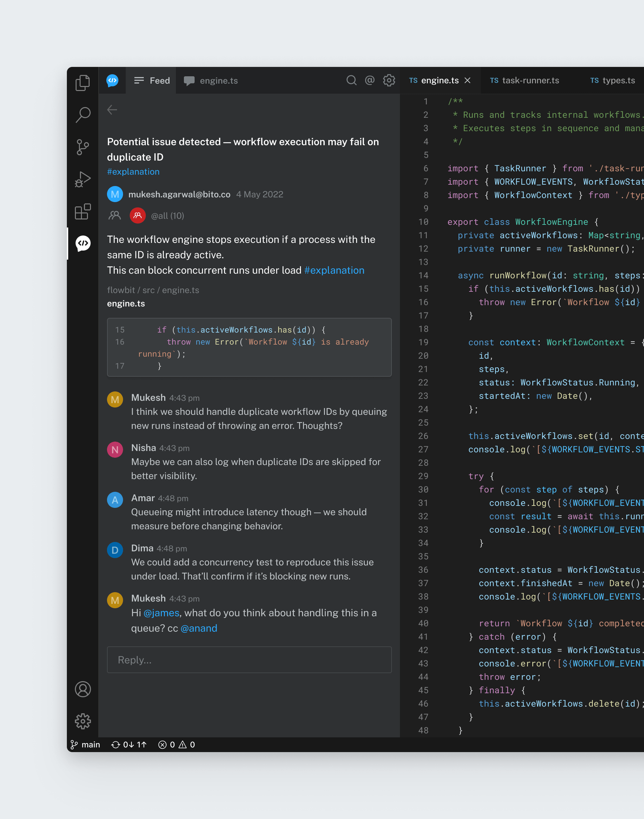Click 'private runner = new TaskRunner();' line
644x819 pixels.
546,249
